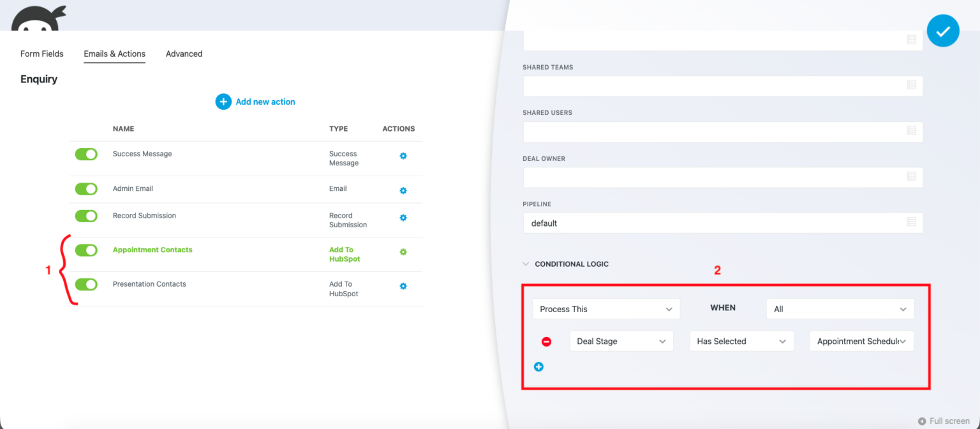
Task: Open merge tags icon in Pipeline field
Action: pos(912,222)
